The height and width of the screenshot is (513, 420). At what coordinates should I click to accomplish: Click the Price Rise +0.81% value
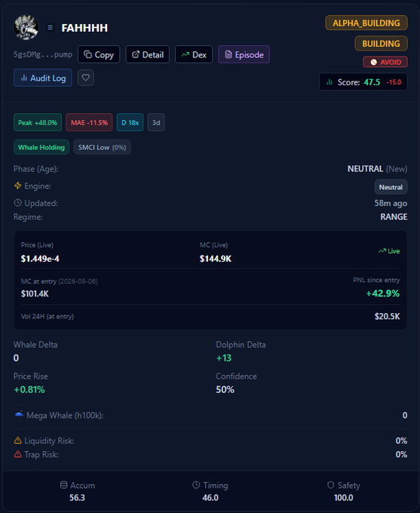(x=29, y=390)
